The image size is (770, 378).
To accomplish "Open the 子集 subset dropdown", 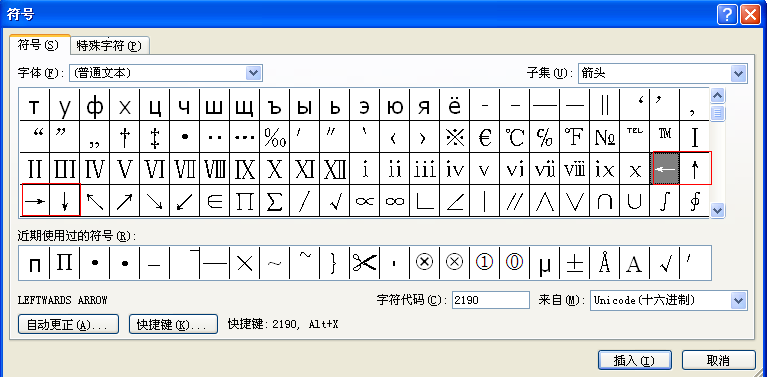I will [x=739, y=73].
